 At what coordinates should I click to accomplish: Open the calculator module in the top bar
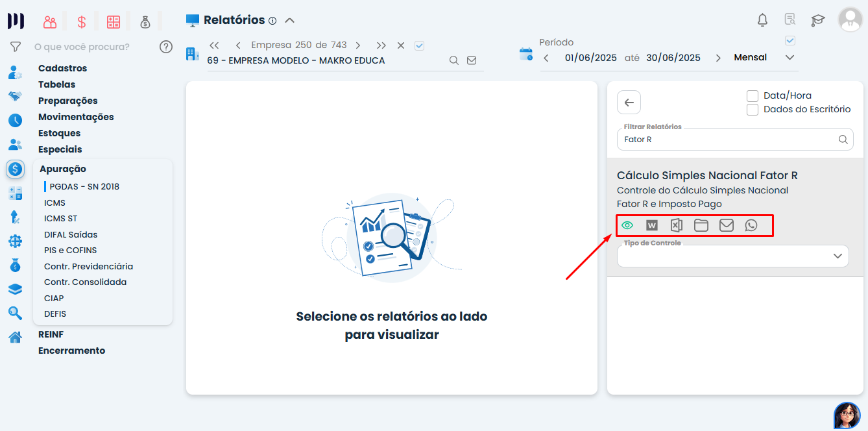pos(114,21)
